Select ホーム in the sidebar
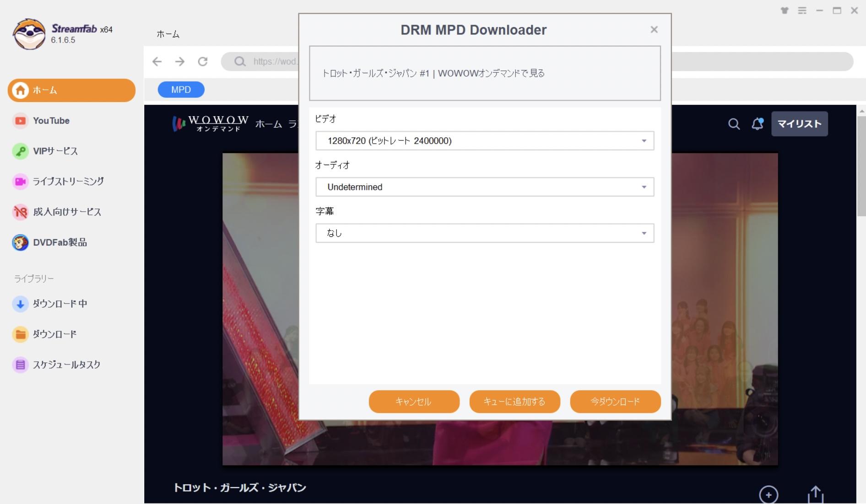Screen dimensions: 866x504 pos(71,90)
